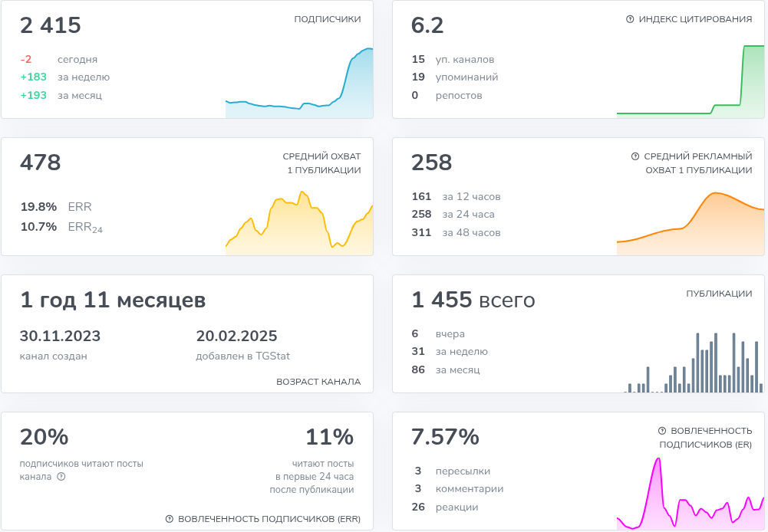Open help icon next to ВОВЛЕЧЕННОСТЬ ПОДПИСЧИКОВ (ER)
The image size is (768, 532).
click(x=661, y=431)
